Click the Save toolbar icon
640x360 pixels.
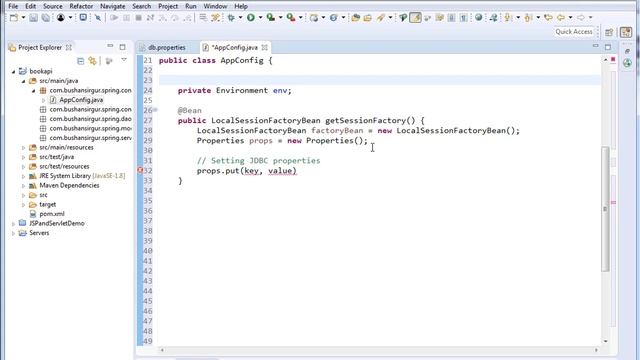33,18
